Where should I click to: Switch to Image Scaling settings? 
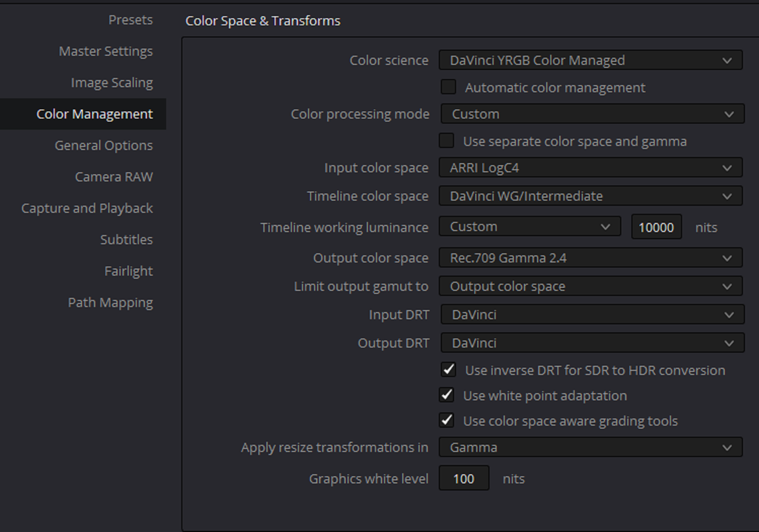point(112,82)
